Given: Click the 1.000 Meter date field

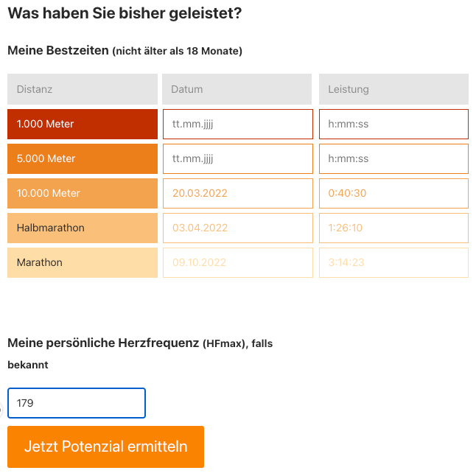Looking at the screenshot, I should [x=237, y=124].
